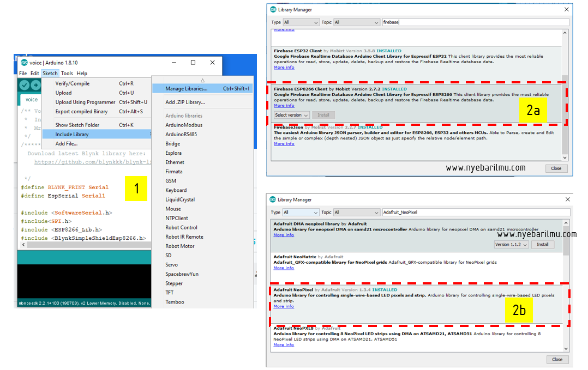The image size is (588, 370).
Task: Open More info link for Adafruit NeoMatrix
Action: (284, 268)
